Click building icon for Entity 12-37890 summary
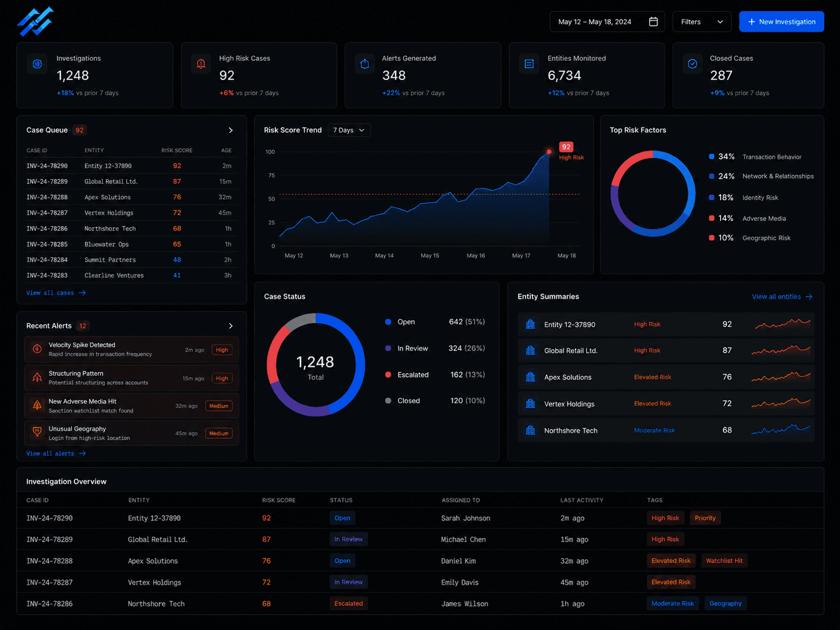 pos(530,324)
